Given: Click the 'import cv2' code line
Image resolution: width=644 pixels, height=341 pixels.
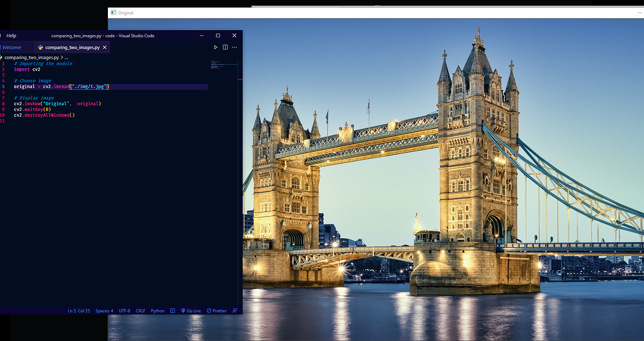Looking at the screenshot, I should (27, 69).
